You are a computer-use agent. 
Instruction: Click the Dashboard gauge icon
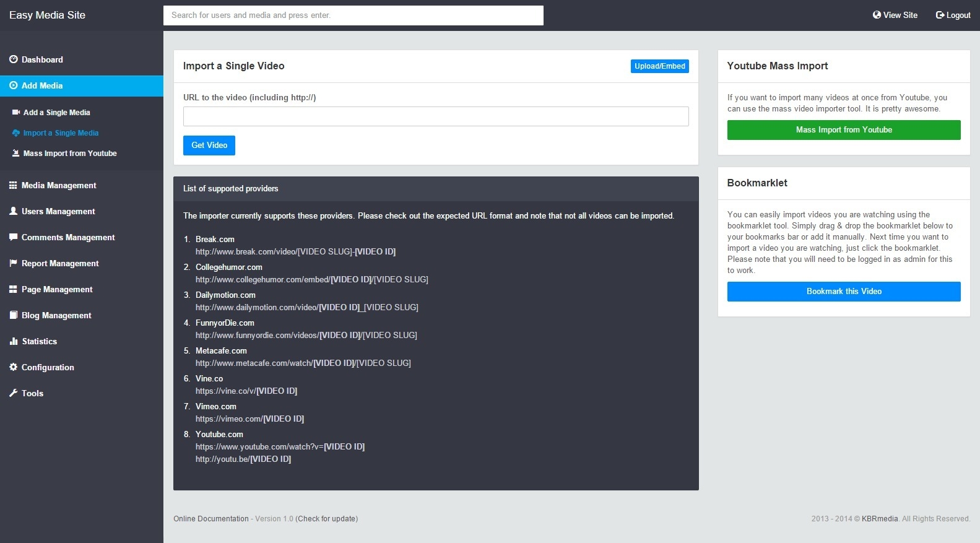coord(14,59)
